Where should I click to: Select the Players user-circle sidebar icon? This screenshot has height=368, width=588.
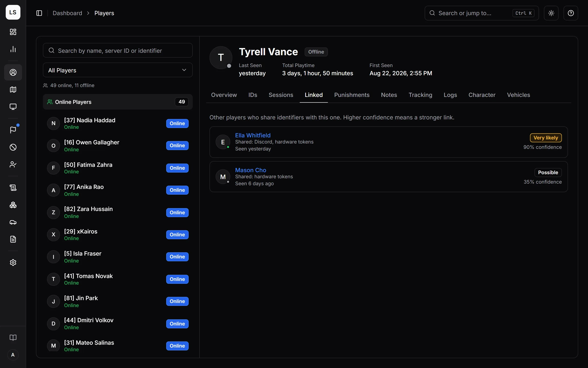click(x=13, y=72)
